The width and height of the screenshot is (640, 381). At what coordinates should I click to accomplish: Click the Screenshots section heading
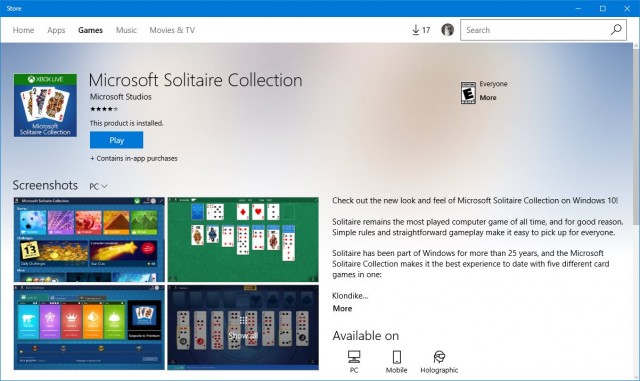tap(45, 185)
